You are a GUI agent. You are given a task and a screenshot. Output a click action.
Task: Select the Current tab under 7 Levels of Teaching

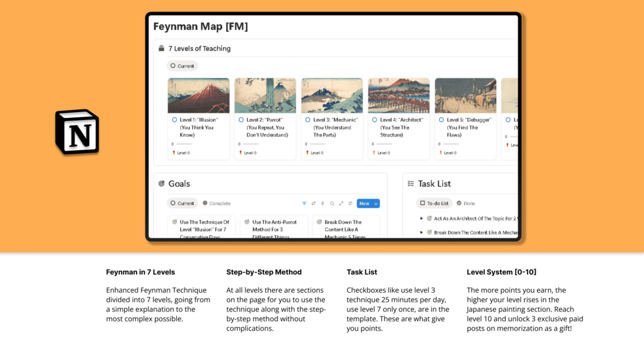click(x=183, y=65)
